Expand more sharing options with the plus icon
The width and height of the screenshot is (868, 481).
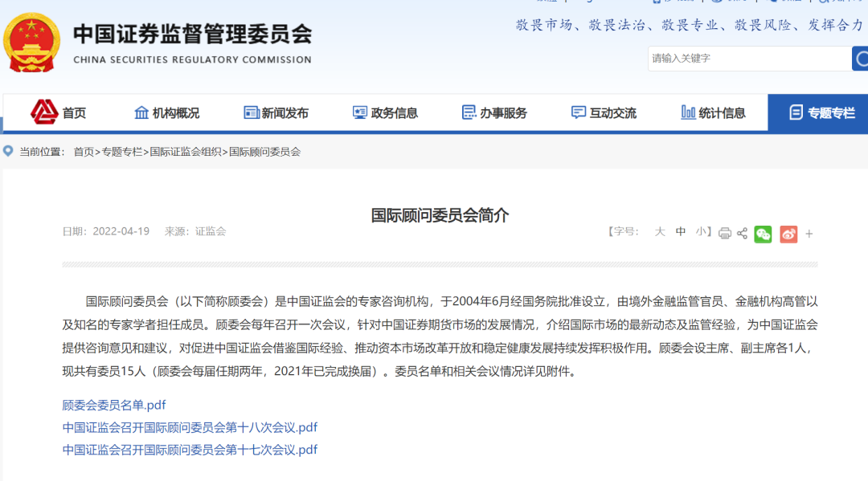point(809,234)
